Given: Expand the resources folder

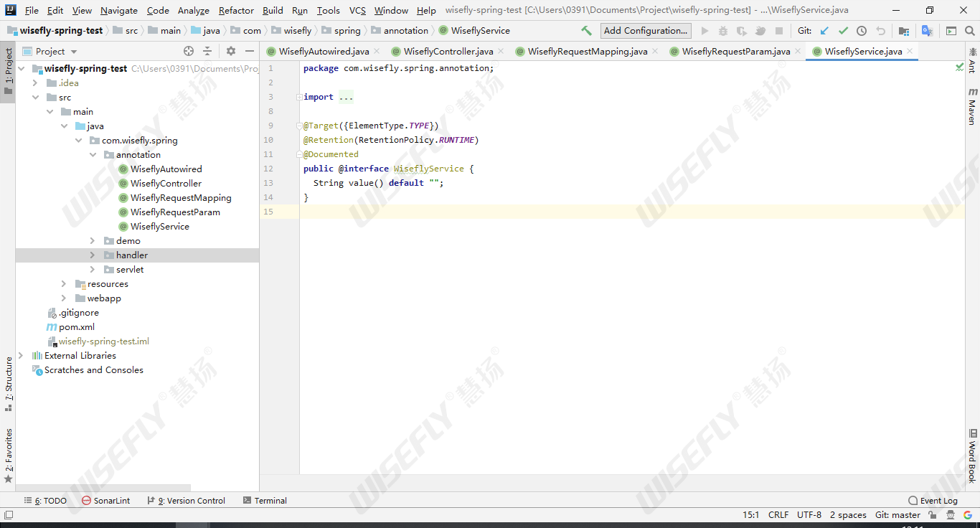Looking at the screenshot, I should [64, 284].
